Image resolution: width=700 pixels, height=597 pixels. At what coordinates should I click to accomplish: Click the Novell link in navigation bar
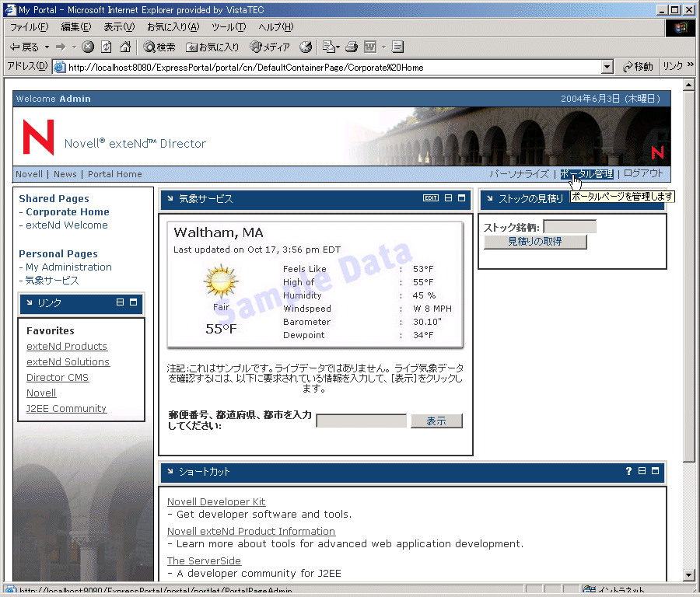[x=29, y=174]
